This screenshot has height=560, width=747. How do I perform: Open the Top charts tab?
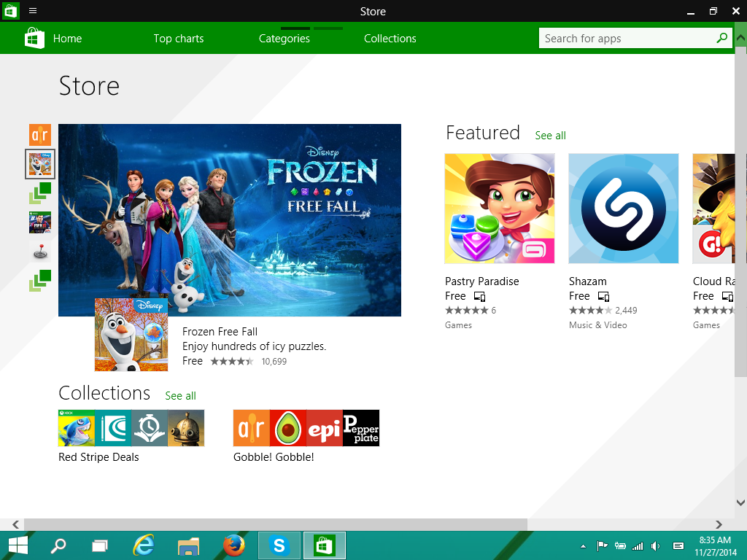click(x=179, y=39)
